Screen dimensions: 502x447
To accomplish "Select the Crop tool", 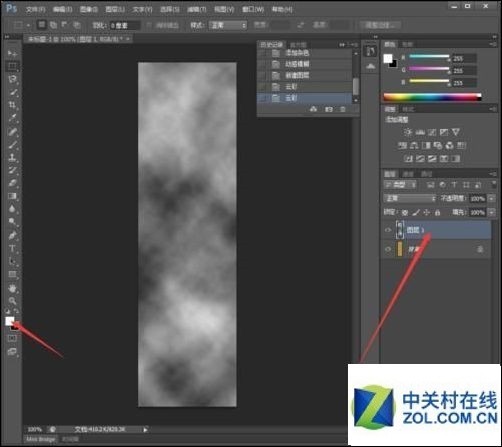I will click(x=12, y=105).
